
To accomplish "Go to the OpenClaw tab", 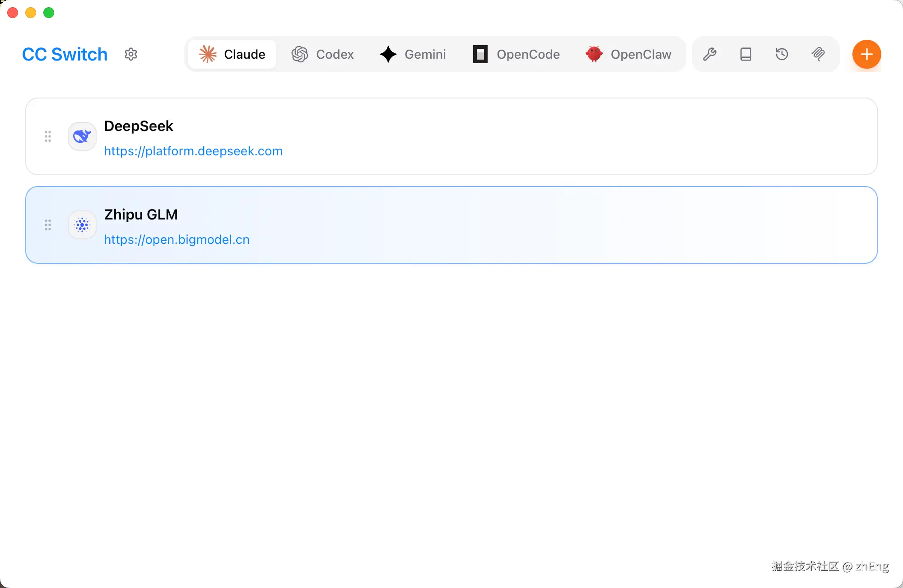I will pyautogui.click(x=628, y=54).
